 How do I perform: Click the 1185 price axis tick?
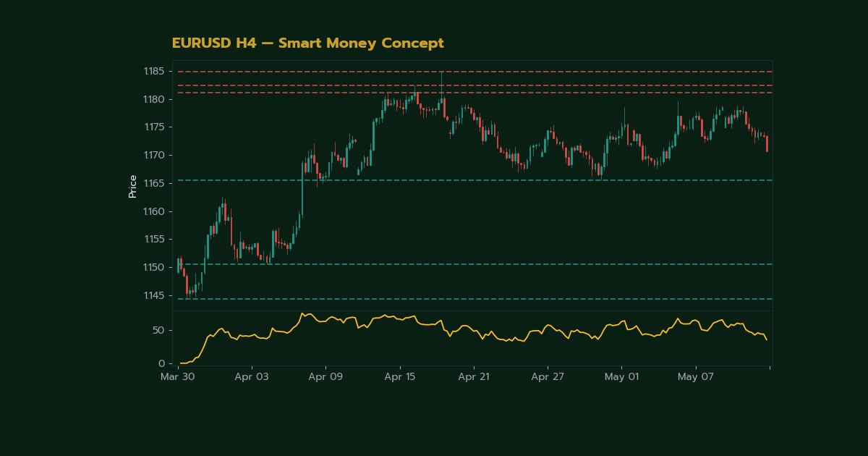tap(153, 71)
